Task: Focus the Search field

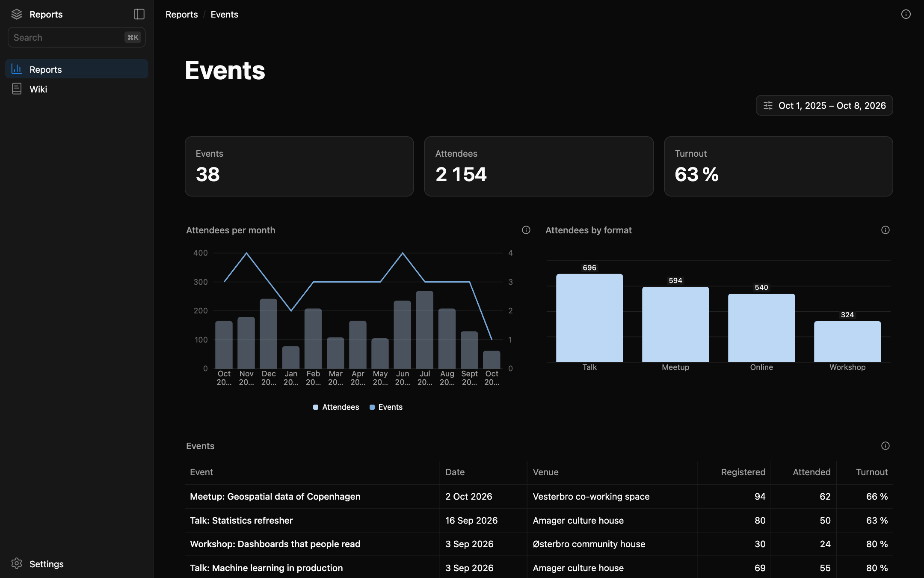Action: click(77, 37)
